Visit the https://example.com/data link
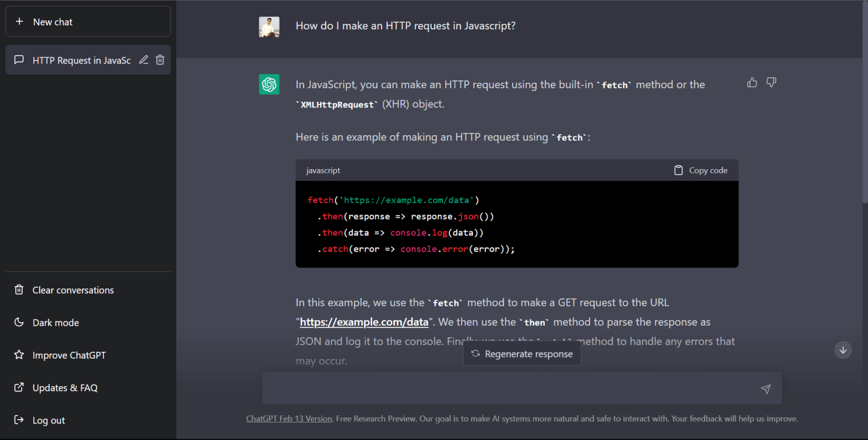 [364, 322]
